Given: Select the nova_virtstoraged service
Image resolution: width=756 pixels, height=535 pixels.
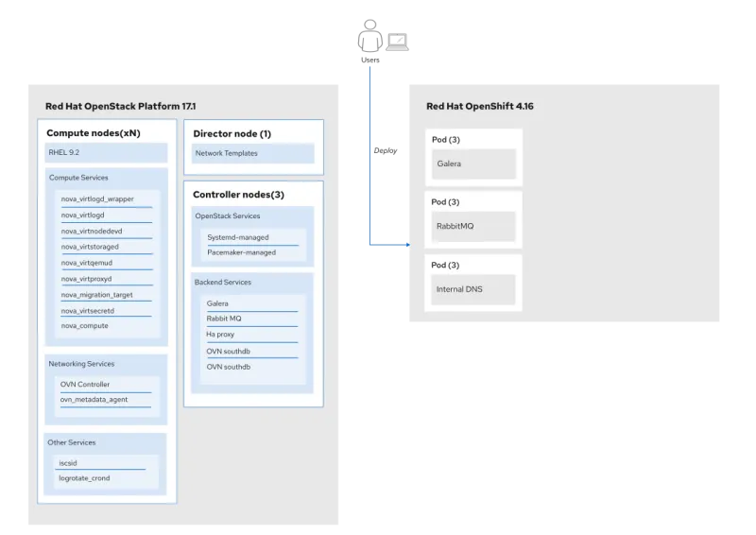Looking at the screenshot, I should pos(90,247).
